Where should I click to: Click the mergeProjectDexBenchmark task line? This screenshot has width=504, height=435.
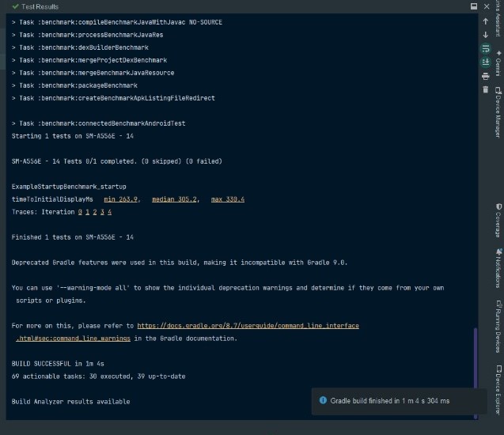point(89,60)
